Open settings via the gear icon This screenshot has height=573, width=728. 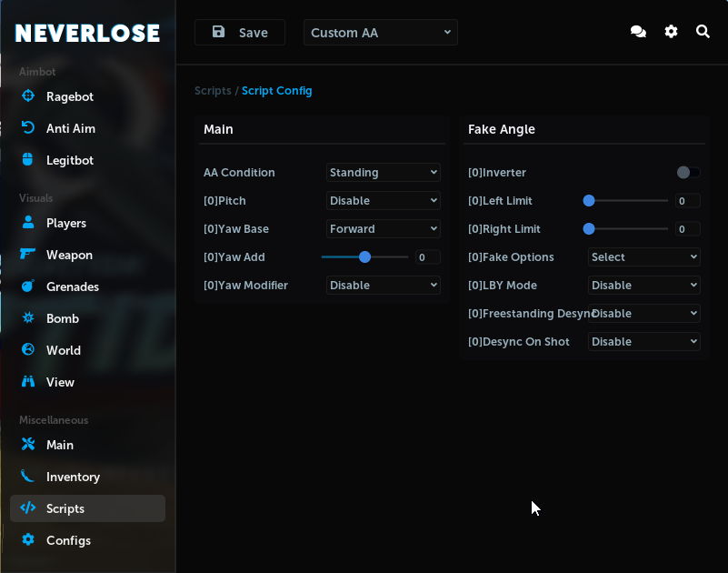point(671,32)
